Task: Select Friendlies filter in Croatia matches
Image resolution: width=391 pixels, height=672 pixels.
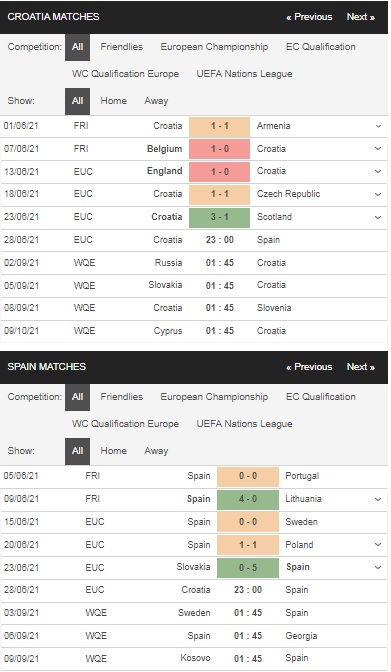Action: [x=122, y=47]
